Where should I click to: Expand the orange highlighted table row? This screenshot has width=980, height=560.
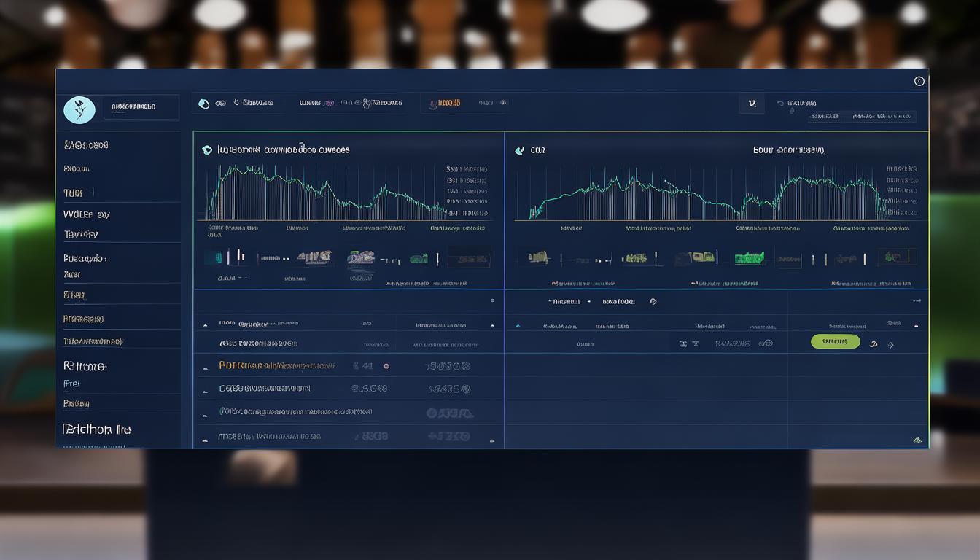point(205,367)
